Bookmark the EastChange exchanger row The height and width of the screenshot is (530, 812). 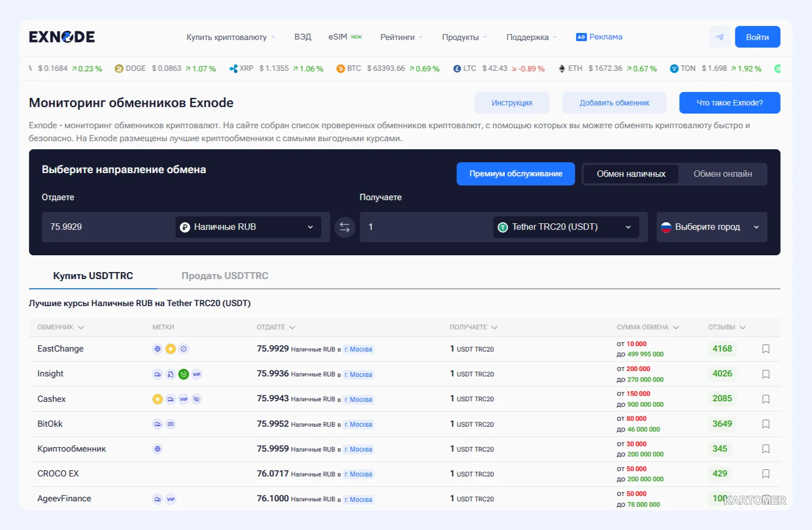click(x=766, y=349)
